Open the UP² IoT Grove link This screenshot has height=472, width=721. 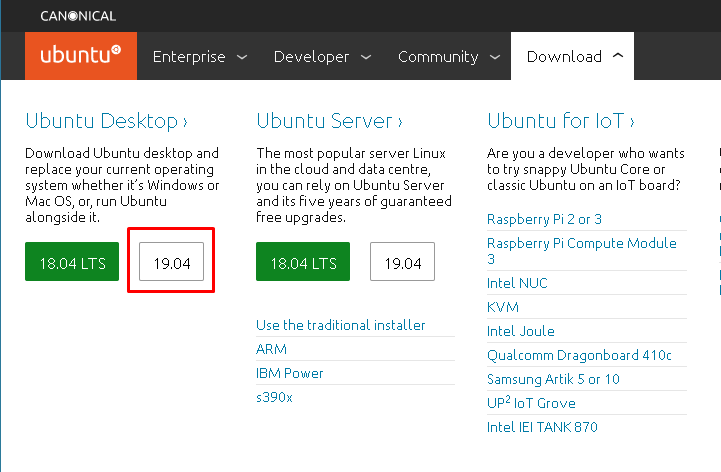[x=532, y=403]
